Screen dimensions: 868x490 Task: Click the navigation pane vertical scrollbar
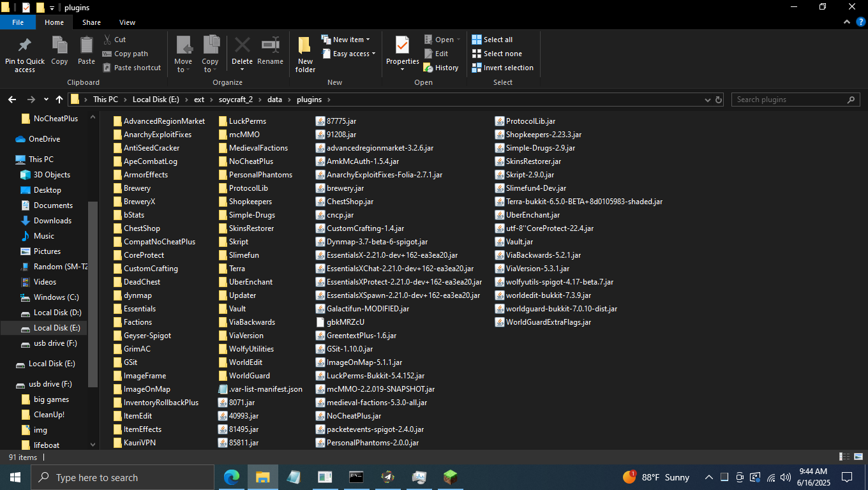(x=93, y=293)
